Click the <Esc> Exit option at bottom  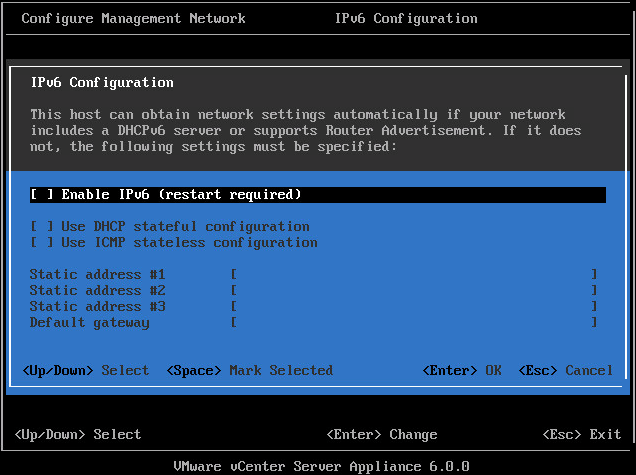click(582, 434)
